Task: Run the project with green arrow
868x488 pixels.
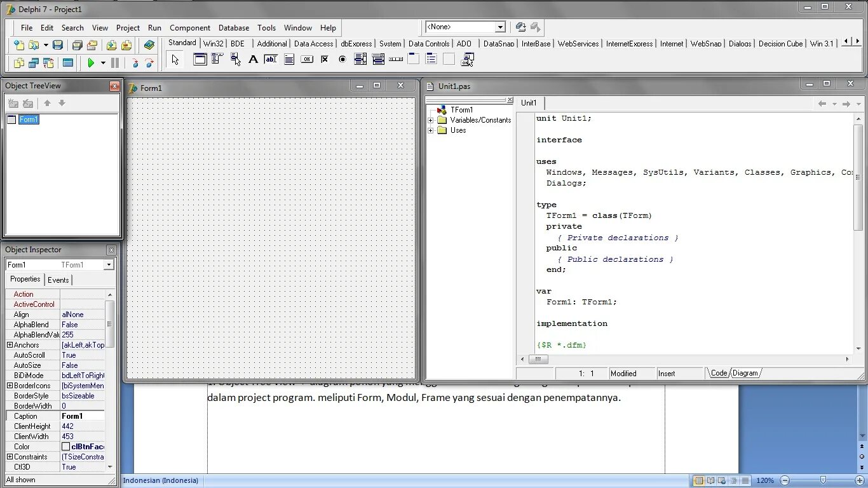Action: [91, 63]
